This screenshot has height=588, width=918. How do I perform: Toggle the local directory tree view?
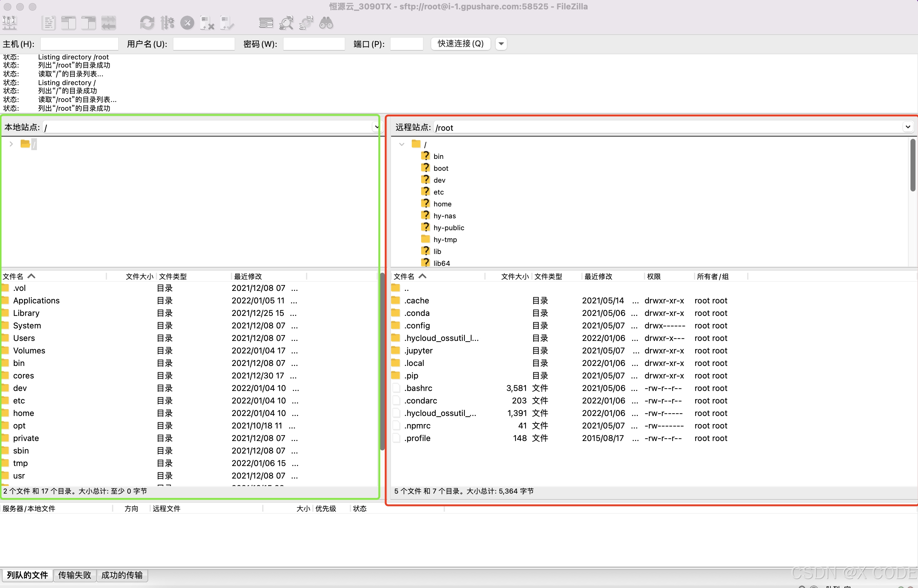pos(69,23)
